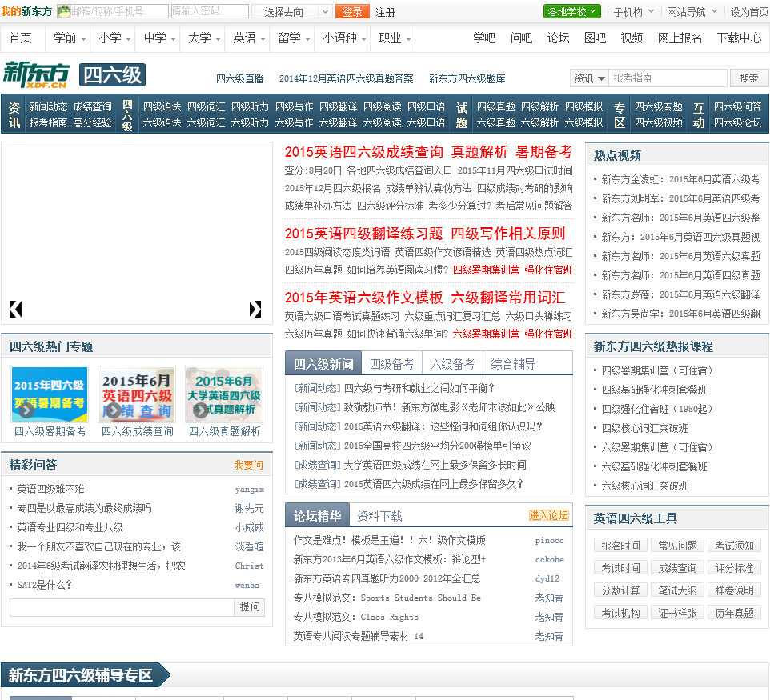Click 六级听力 in the blue nav bar

click(x=250, y=122)
